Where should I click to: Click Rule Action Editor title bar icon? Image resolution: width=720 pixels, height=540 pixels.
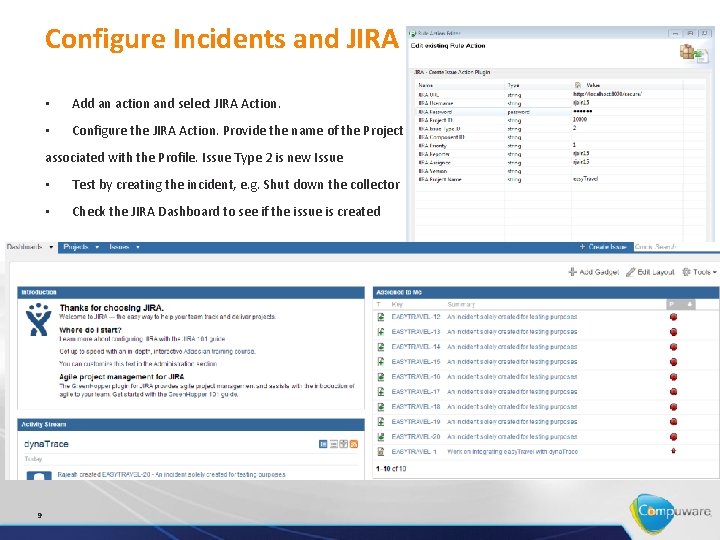tap(412, 33)
